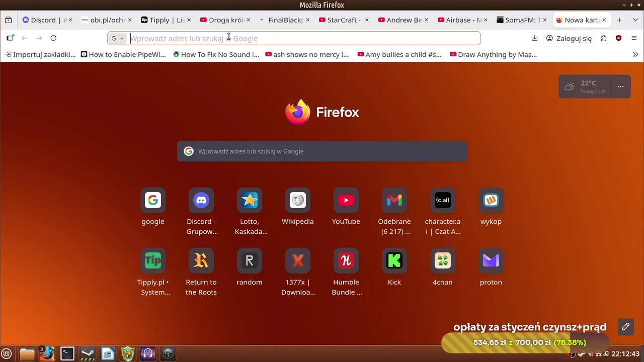The height and width of the screenshot is (362, 644).
Task: Open the downloads panel icon
Action: pos(534,38)
